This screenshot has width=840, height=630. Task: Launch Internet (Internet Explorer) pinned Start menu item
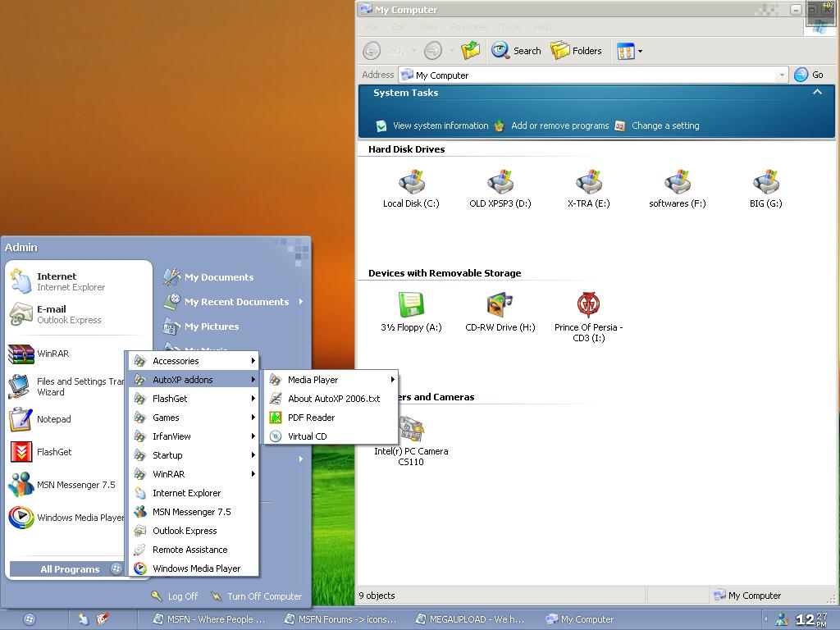coord(79,281)
